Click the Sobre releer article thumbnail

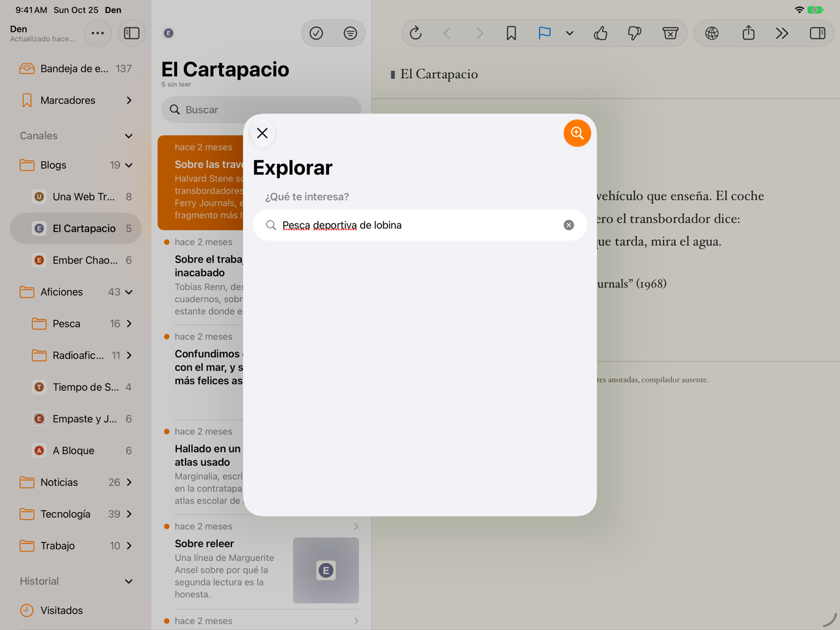[326, 570]
